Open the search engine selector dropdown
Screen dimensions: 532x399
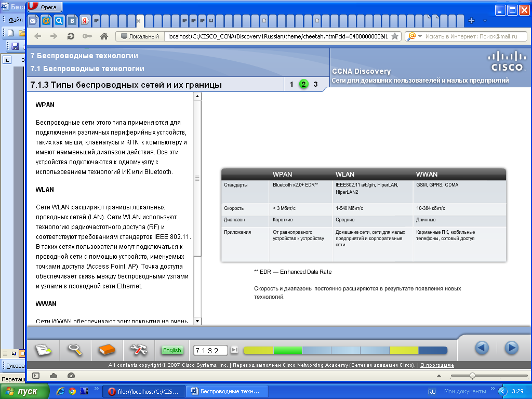tap(414, 36)
